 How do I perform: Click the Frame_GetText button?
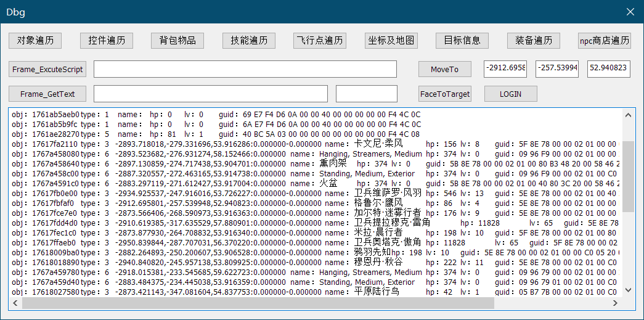(47, 94)
